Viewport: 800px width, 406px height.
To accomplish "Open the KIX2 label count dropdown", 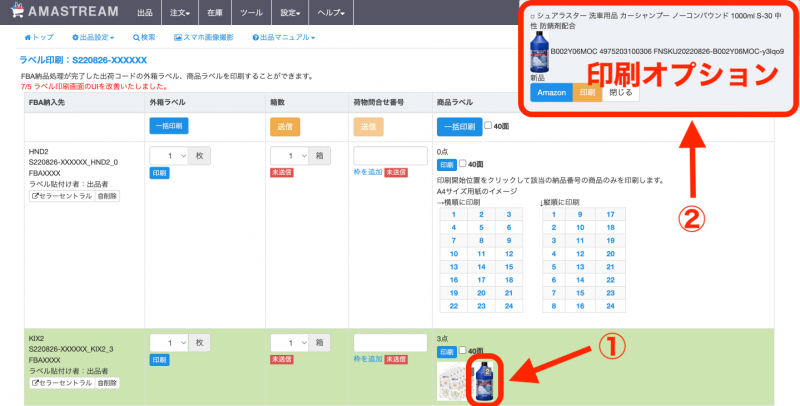I will [x=169, y=343].
